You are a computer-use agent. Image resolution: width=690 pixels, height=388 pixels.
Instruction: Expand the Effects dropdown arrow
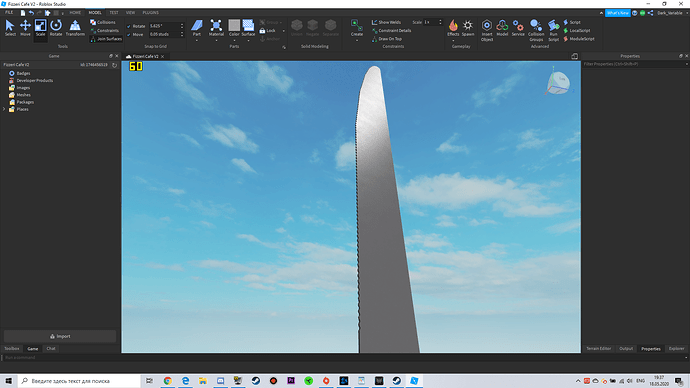[453, 40]
